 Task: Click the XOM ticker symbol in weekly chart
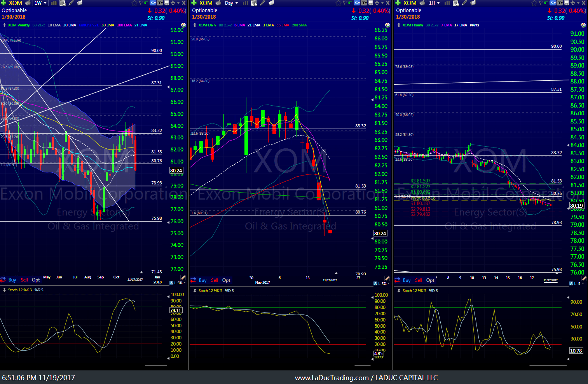(15, 3)
